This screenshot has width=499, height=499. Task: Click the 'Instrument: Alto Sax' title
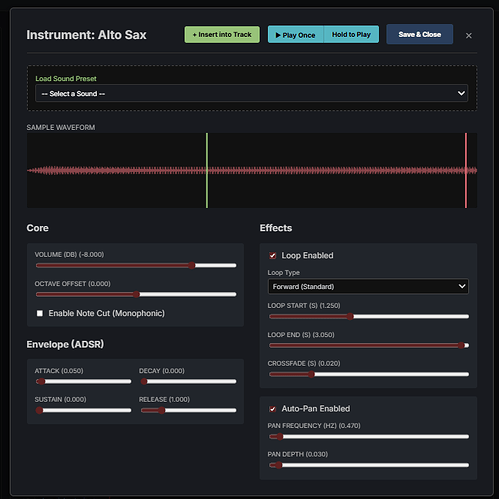[86, 35]
